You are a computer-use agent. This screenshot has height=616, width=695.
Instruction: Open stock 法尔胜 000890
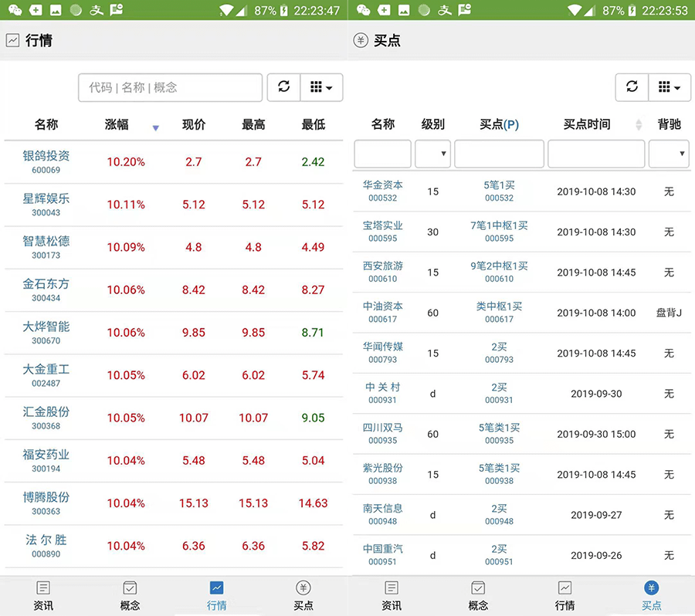(x=46, y=546)
